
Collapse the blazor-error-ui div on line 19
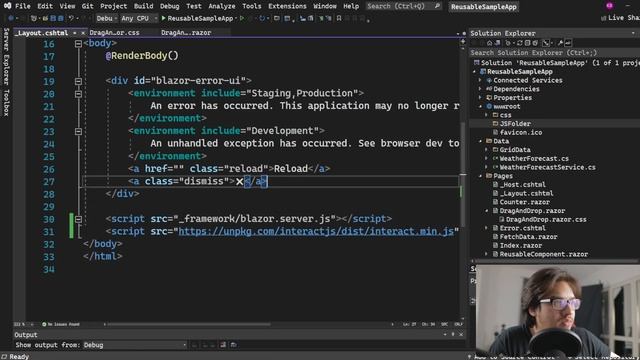click(x=78, y=81)
